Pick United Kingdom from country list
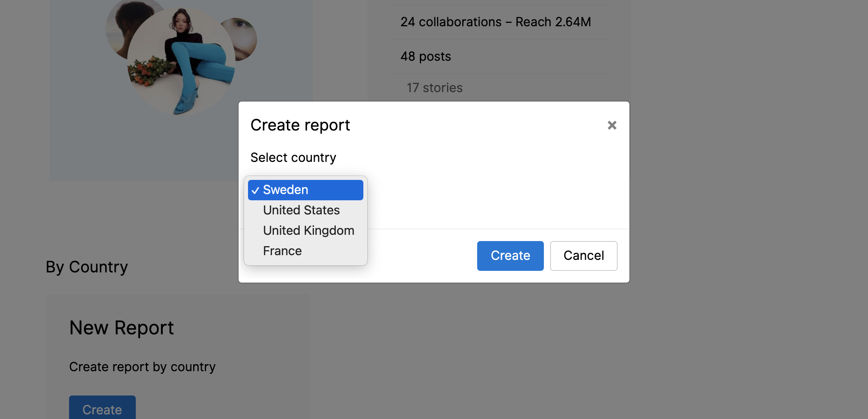The width and height of the screenshot is (868, 419). click(305, 231)
